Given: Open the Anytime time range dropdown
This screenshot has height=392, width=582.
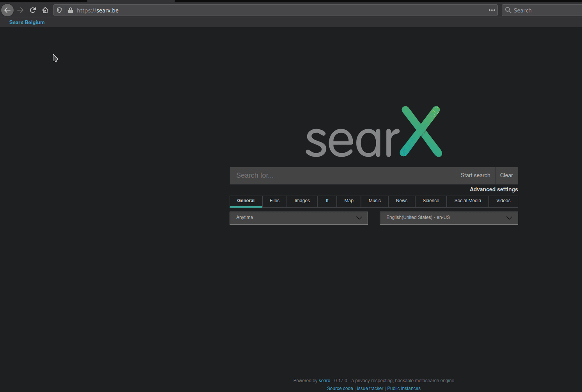Looking at the screenshot, I should point(299,218).
